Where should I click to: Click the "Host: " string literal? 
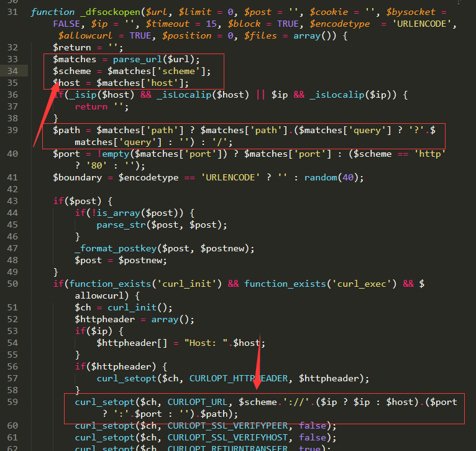coord(206,343)
